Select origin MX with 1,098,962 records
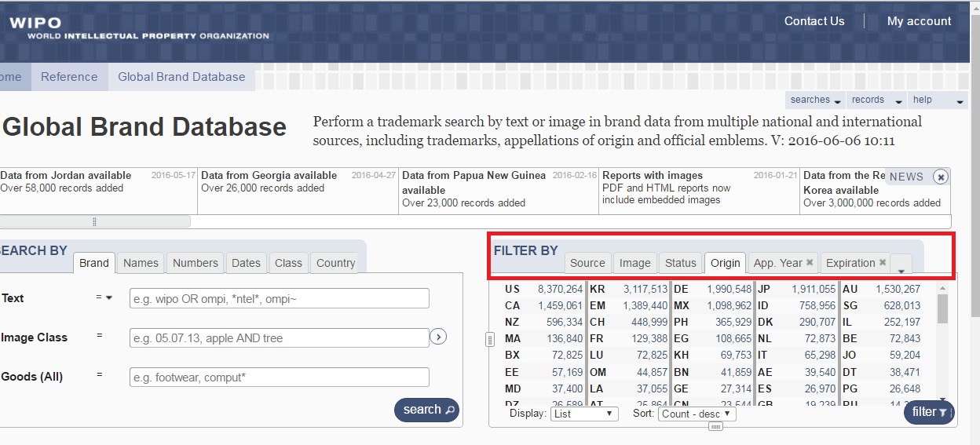The width and height of the screenshot is (980, 445). [x=713, y=305]
